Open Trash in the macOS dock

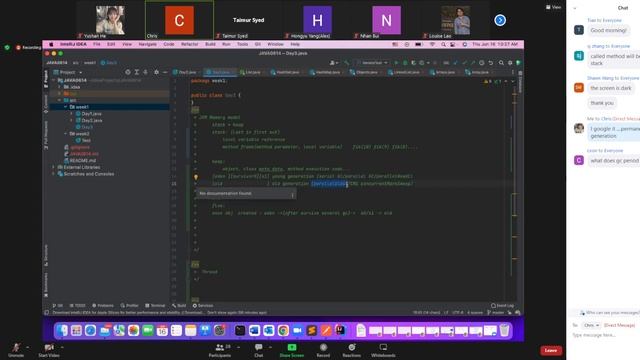pos(504,330)
